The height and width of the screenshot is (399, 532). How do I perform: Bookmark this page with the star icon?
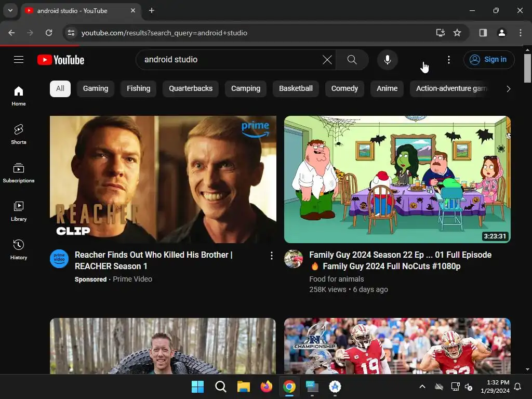point(457,33)
